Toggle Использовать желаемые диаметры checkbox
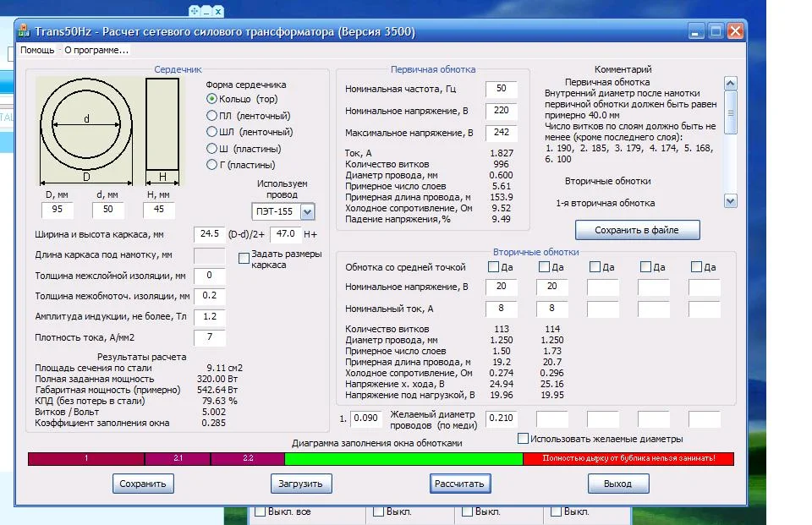The height and width of the screenshot is (525, 812). click(524, 439)
